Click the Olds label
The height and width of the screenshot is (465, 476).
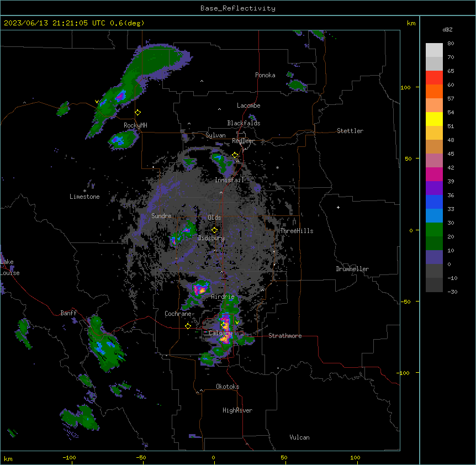tap(214, 218)
